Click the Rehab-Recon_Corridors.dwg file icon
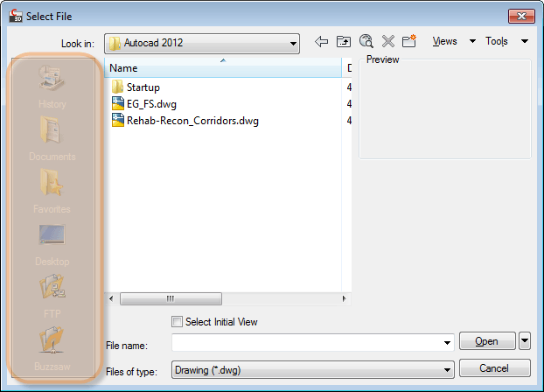544x392 pixels. [x=118, y=120]
